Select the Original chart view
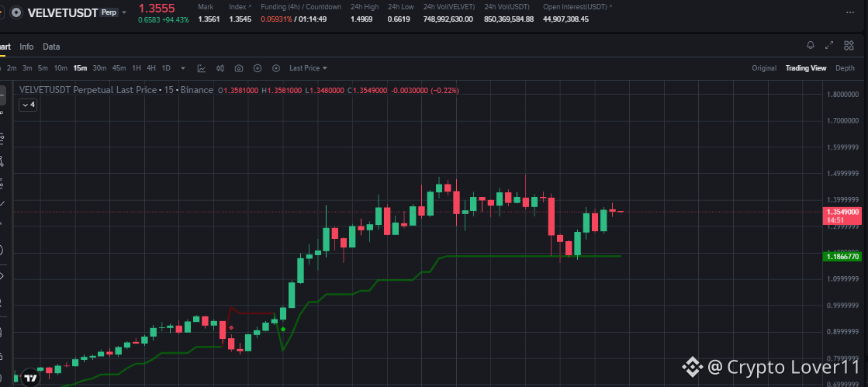The height and width of the screenshot is (387, 868). (764, 68)
